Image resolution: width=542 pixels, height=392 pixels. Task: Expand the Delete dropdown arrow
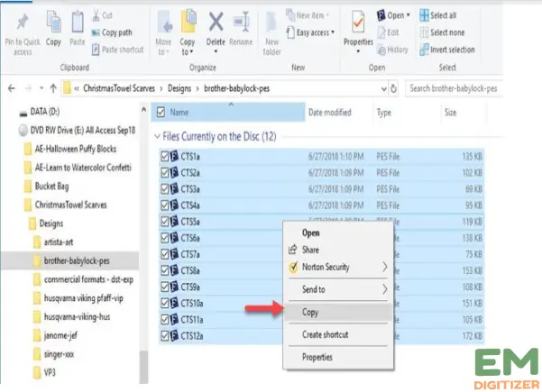(216, 51)
